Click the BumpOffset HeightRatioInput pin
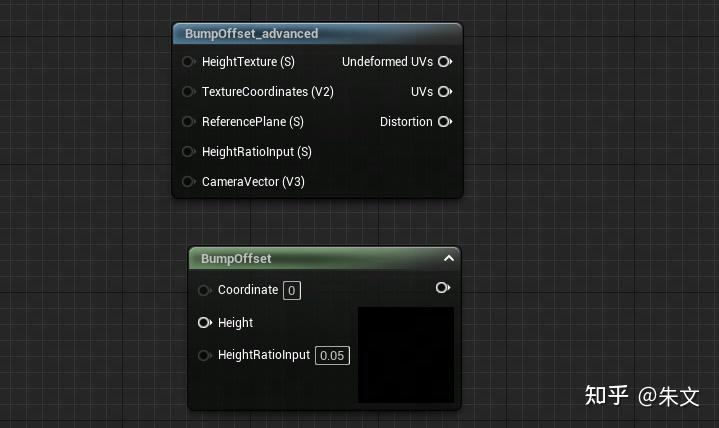Image resolution: width=719 pixels, height=428 pixels. [x=204, y=355]
